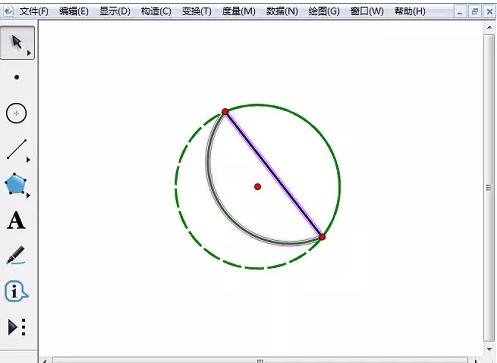
Task: Open the 窗口(W) menu
Action: coord(367,11)
